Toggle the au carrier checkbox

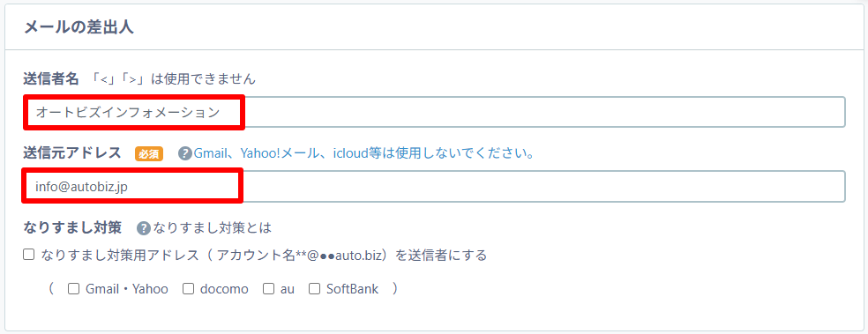pyautogui.click(x=269, y=289)
